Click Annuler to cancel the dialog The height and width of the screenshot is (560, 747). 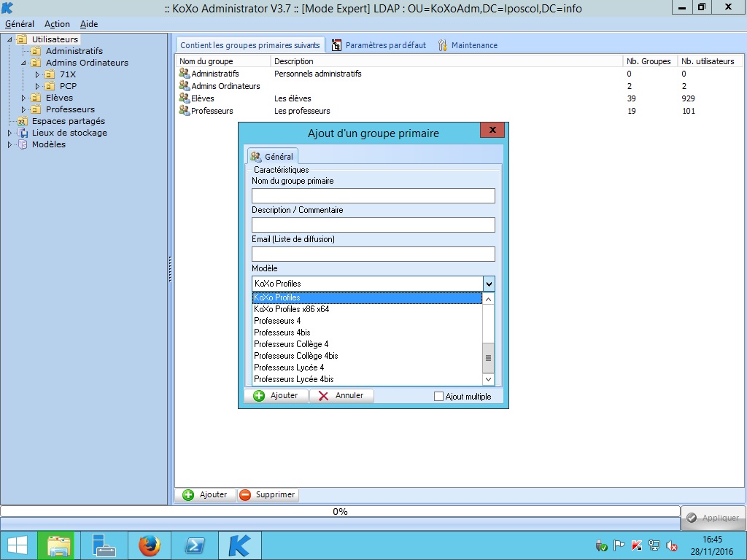[341, 396]
